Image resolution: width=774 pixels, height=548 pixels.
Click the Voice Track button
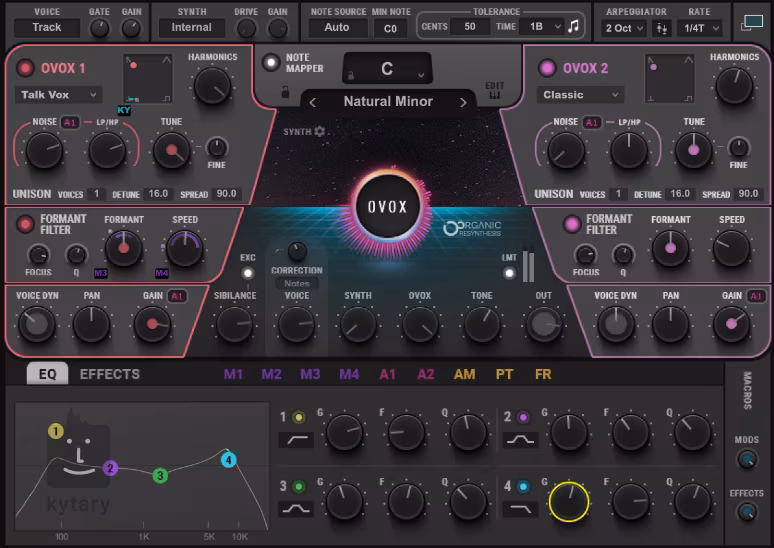coord(47,27)
